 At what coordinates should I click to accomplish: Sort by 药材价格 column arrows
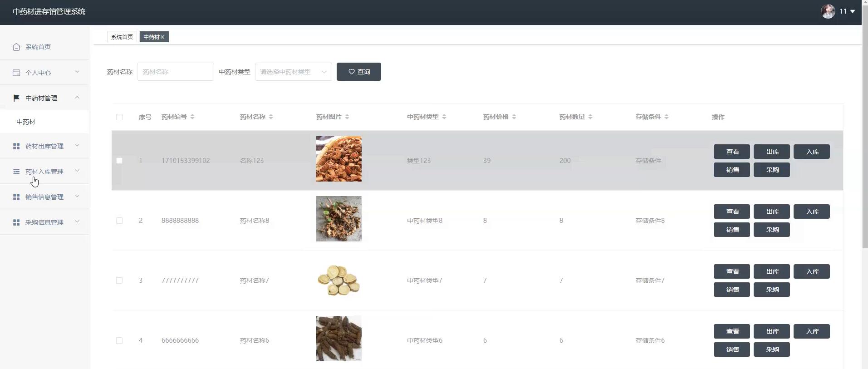pyautogui.click(x=514, y=117)
